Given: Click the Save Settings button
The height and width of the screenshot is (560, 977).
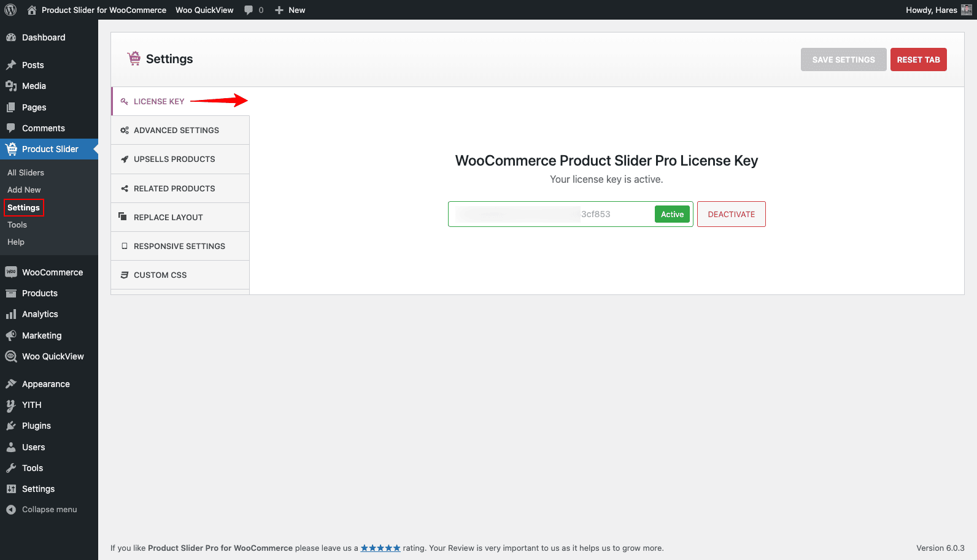Looking at the screenshot, I should tap(843, 59).
